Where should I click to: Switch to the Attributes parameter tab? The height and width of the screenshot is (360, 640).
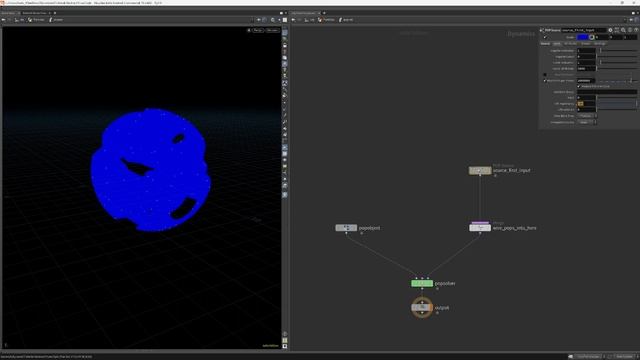point(570,44)
